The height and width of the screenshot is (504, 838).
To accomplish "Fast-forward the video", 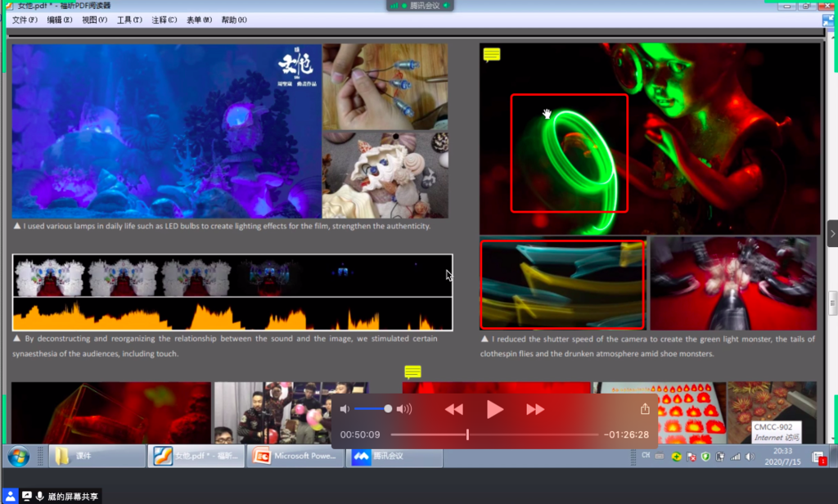I will [535, 409].
